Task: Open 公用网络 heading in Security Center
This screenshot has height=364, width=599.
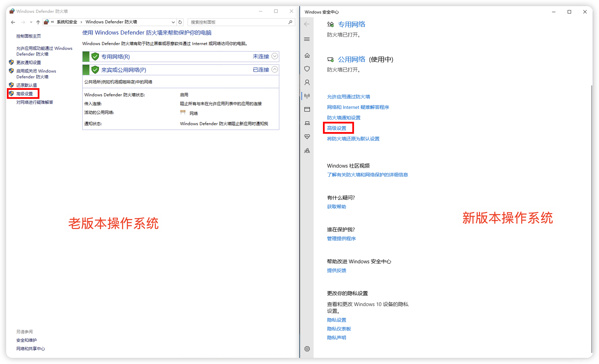Action: pos(351,59)
